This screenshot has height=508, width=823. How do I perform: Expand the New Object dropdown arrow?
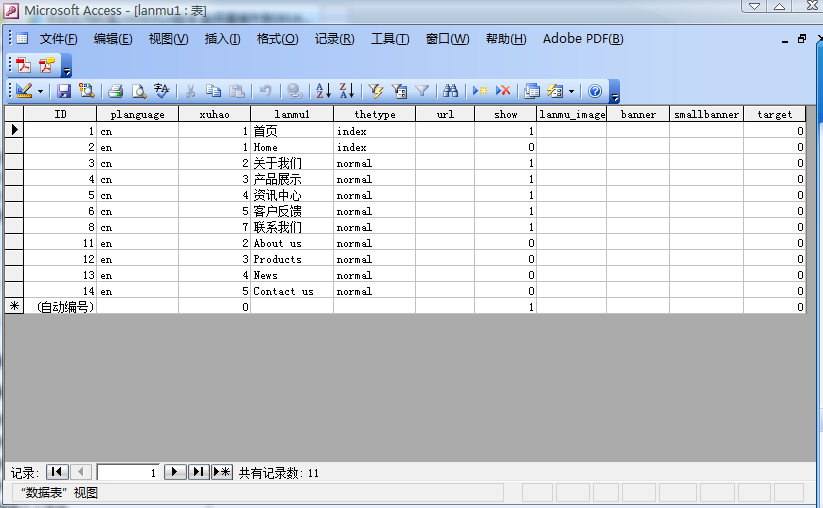pyautogui.click(x=571, y=91)
